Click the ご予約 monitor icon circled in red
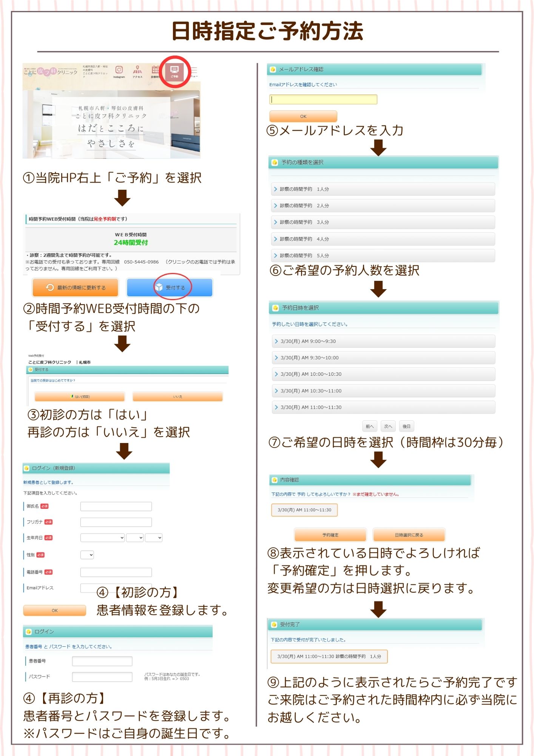This screenshot has width=534, height=756. click(174, 71)
